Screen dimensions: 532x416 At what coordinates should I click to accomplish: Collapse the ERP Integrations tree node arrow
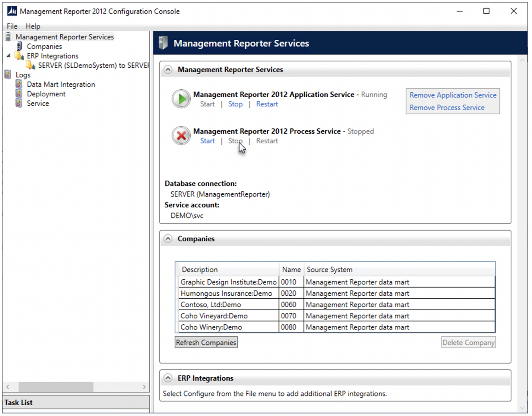(x=8, y=56)
